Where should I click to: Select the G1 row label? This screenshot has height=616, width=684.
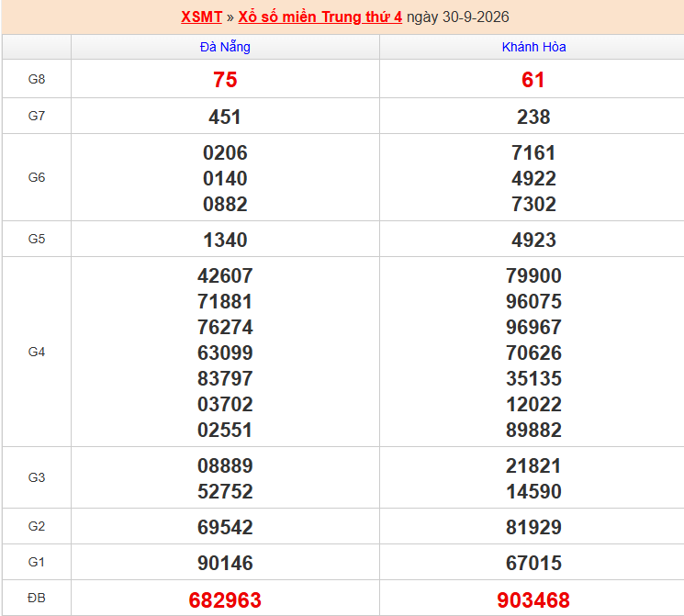37,562
